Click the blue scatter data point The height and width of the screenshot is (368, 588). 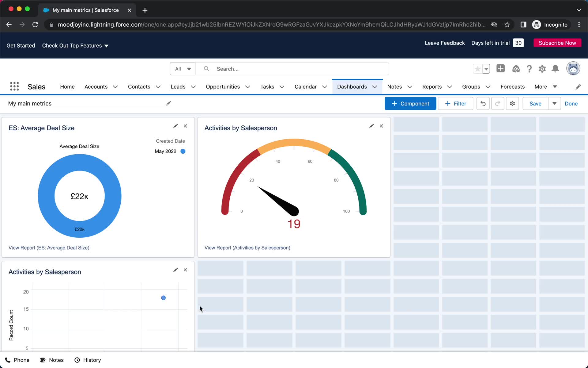click(163, 298)
